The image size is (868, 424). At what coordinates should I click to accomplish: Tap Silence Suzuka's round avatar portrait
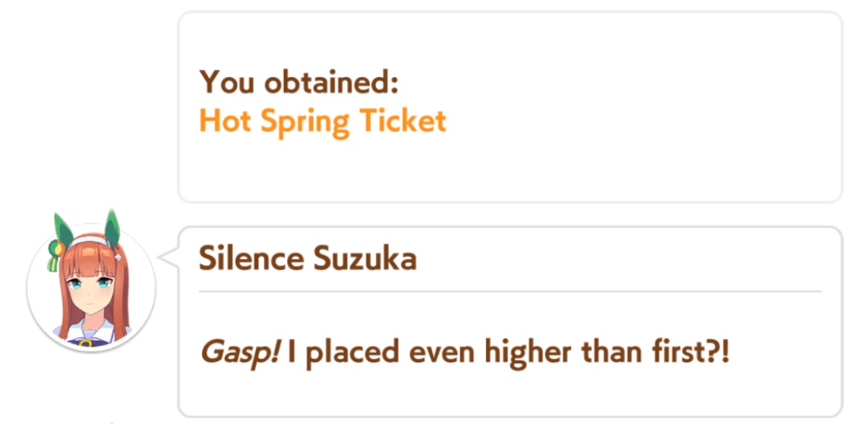coord(91,286)
